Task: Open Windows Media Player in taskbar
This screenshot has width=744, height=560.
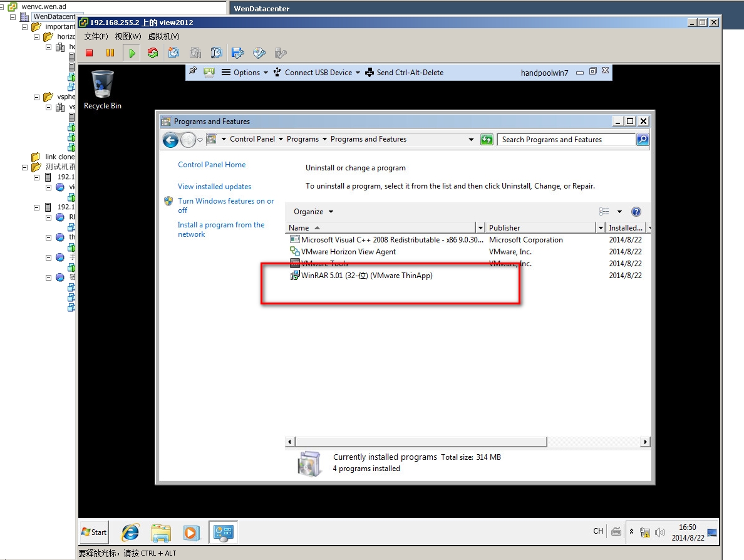Action: (x=191, y=532)
